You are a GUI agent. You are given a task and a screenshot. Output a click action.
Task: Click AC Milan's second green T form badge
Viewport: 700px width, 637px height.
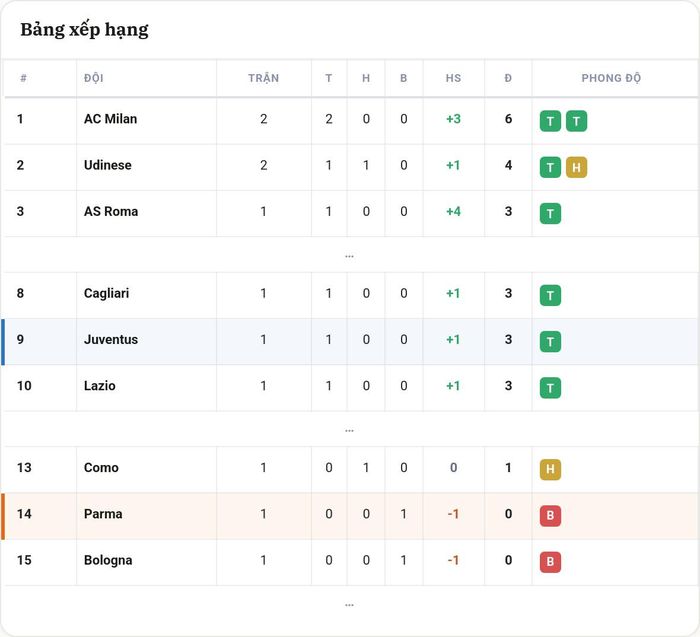click(x=576, y=121)
